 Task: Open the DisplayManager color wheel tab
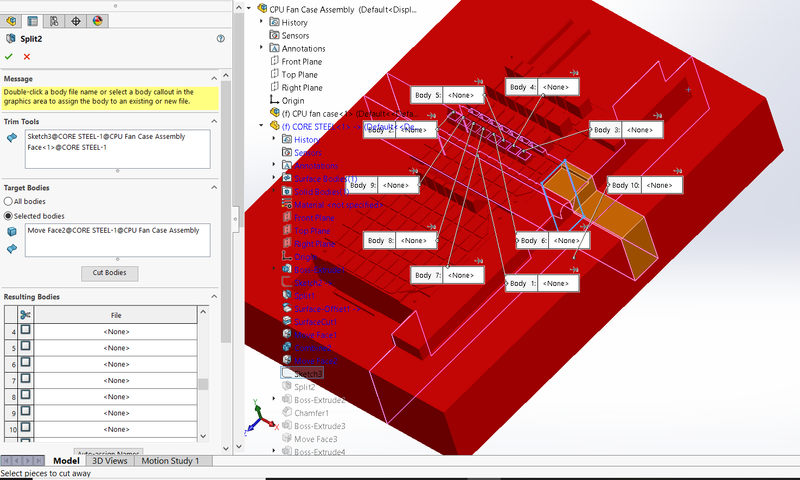pos(98,20)
